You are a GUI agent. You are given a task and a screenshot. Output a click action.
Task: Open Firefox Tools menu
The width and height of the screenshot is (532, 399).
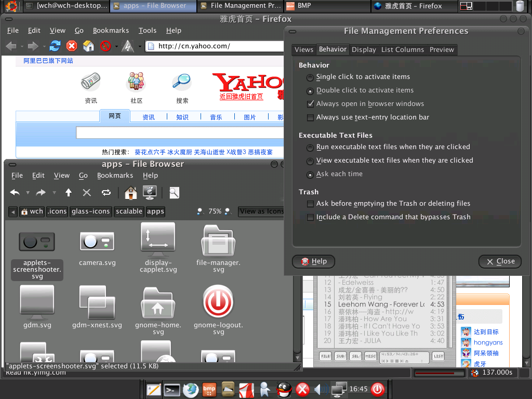click(x=147, y=31)
